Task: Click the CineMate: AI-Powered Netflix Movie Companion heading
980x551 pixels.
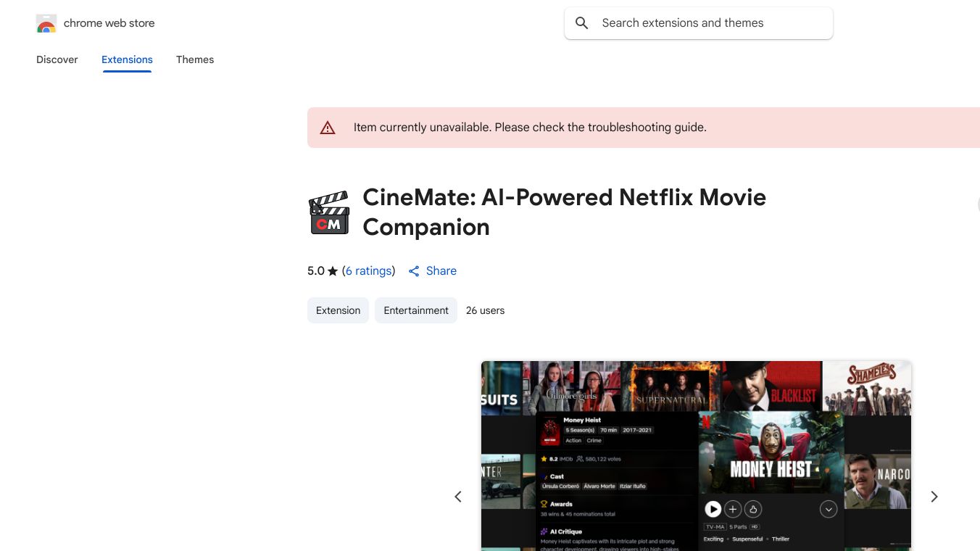Action: [x=564, y=212]
